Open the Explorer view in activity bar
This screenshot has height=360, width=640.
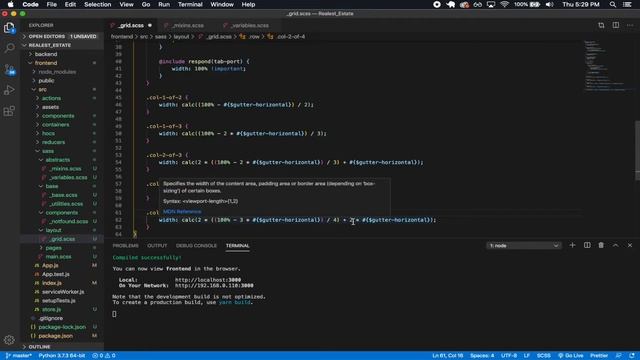9,28
